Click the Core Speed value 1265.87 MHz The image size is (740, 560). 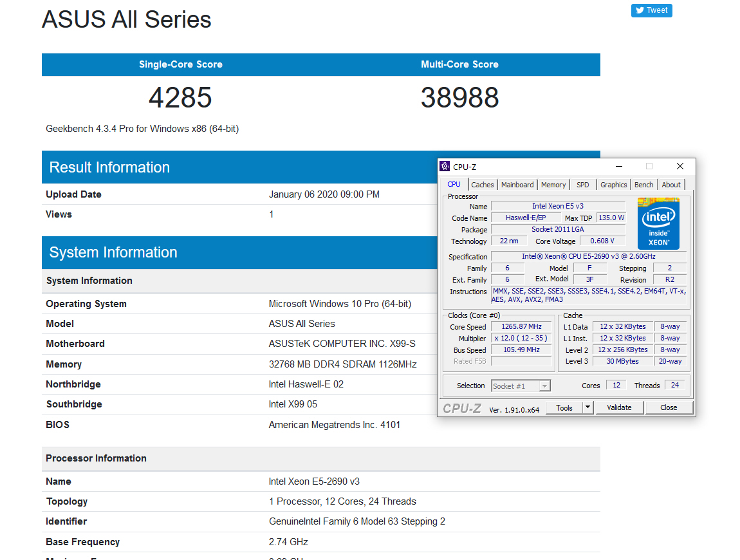pos(521,326)
